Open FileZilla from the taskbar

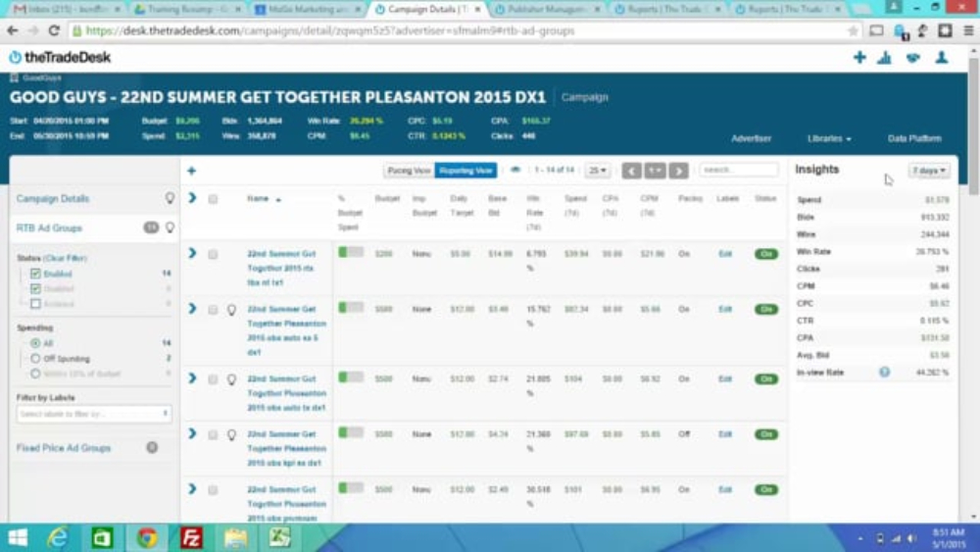(191, 537)
